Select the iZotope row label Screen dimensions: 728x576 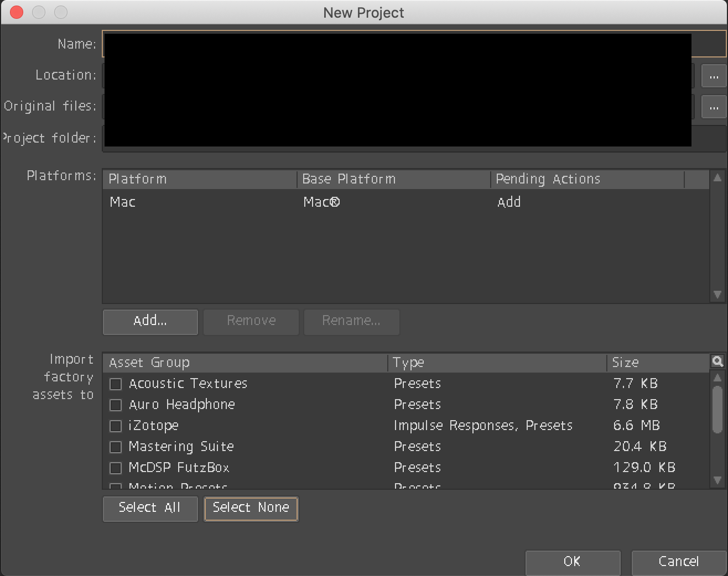(x=153, y=426)
